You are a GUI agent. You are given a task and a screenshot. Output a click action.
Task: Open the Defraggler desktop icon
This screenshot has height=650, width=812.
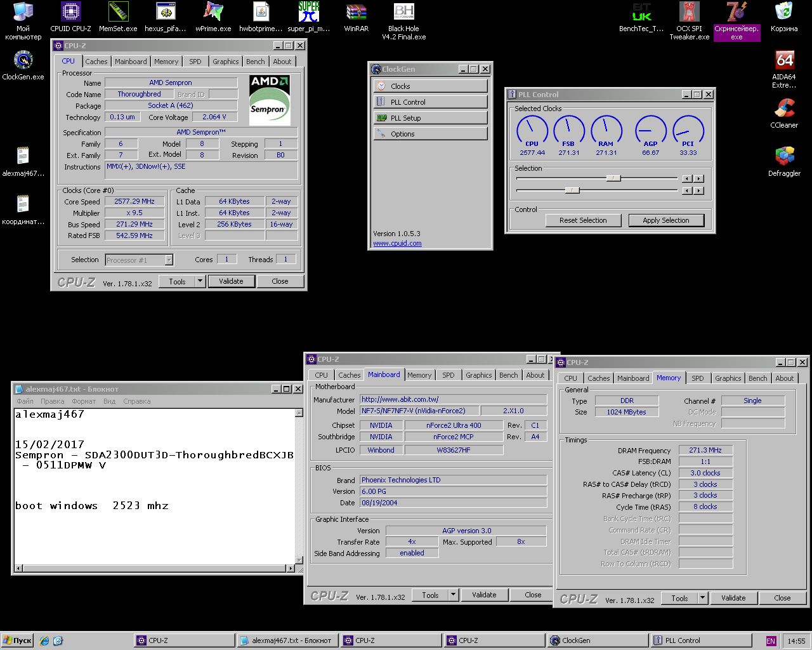coord(784,162)
